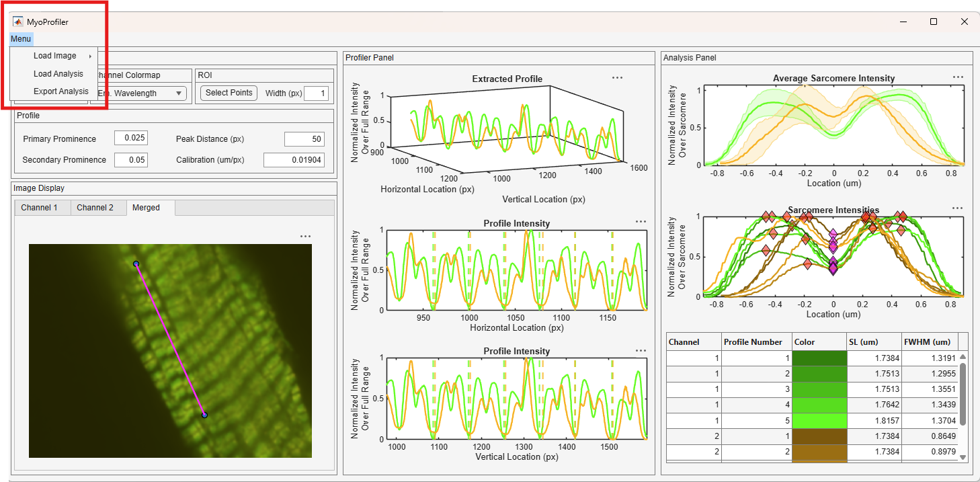980x482 pixels.
Task: Click the Select Points ROI button
Action: coord(229,93)
